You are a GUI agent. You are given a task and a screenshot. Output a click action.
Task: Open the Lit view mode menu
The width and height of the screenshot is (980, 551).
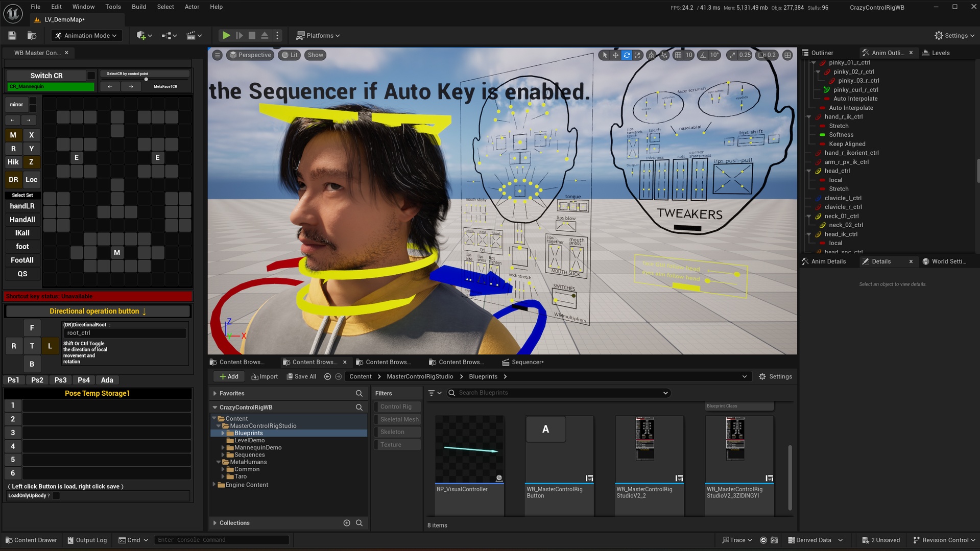click(x=290, y=55)
